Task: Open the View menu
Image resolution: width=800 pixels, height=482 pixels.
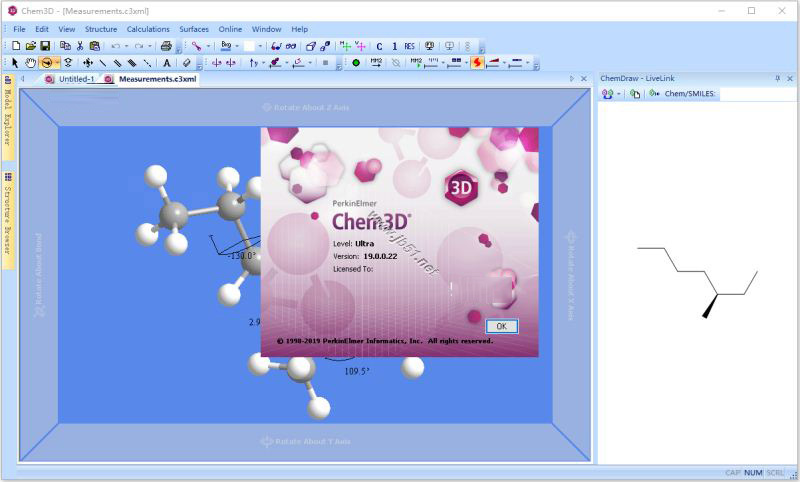Action: 66,29
